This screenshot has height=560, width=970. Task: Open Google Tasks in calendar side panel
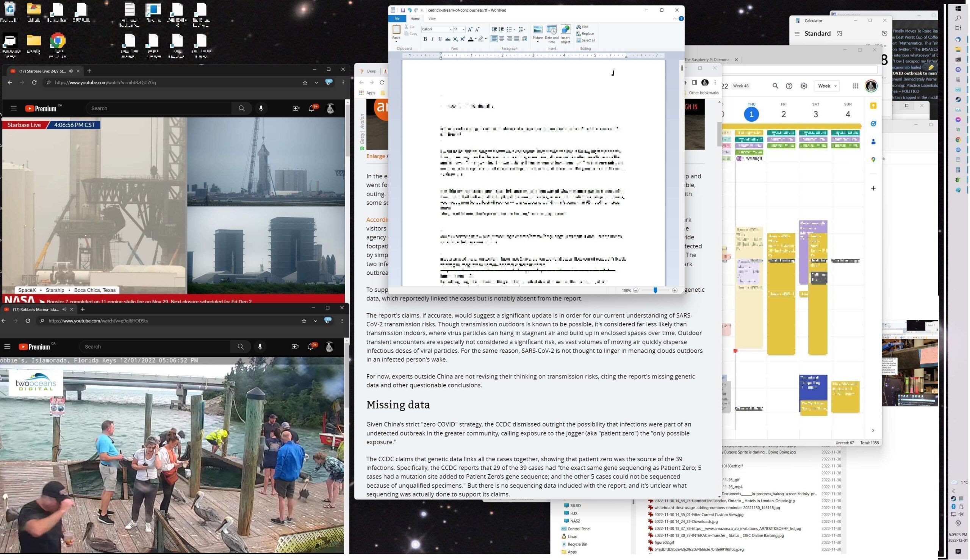pyautogui.click(x=873, y=124)
